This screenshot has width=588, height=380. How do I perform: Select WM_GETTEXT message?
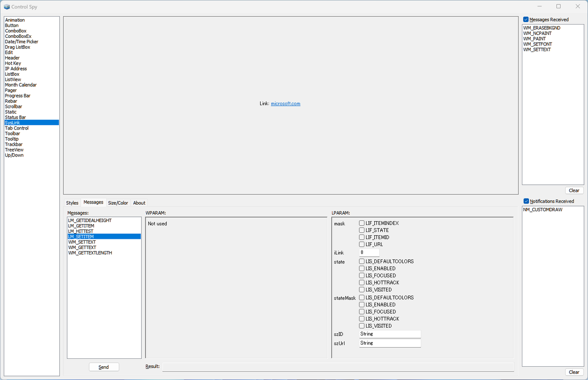pos(104,247)
